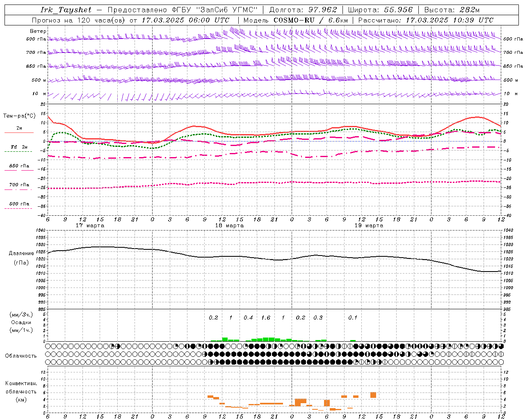Click the Td 2м dew point legend entry
The image size is (525, 420).
click(x=19, y=147)
